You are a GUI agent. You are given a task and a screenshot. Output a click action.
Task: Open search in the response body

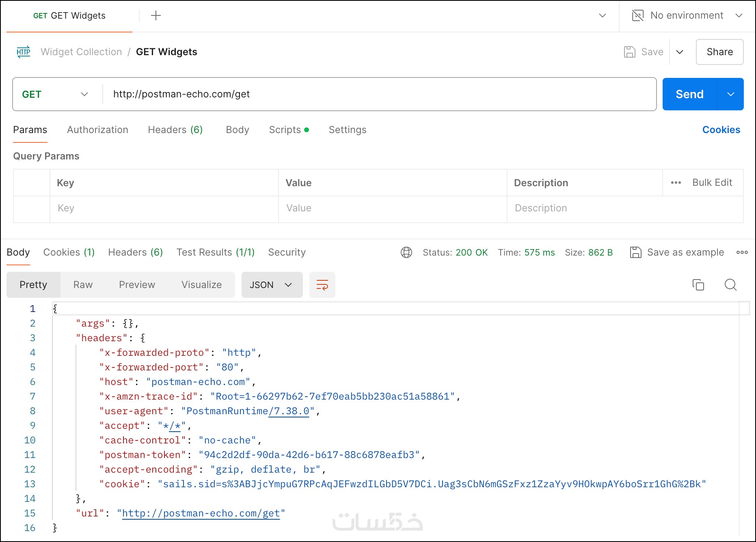point(730,285)
